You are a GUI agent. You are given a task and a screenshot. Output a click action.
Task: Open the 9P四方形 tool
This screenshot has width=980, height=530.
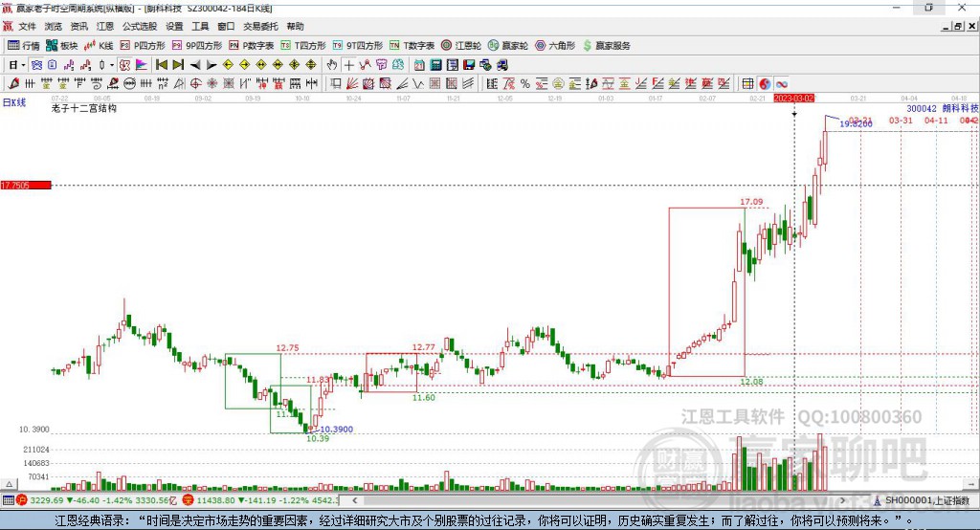(196, 46)
